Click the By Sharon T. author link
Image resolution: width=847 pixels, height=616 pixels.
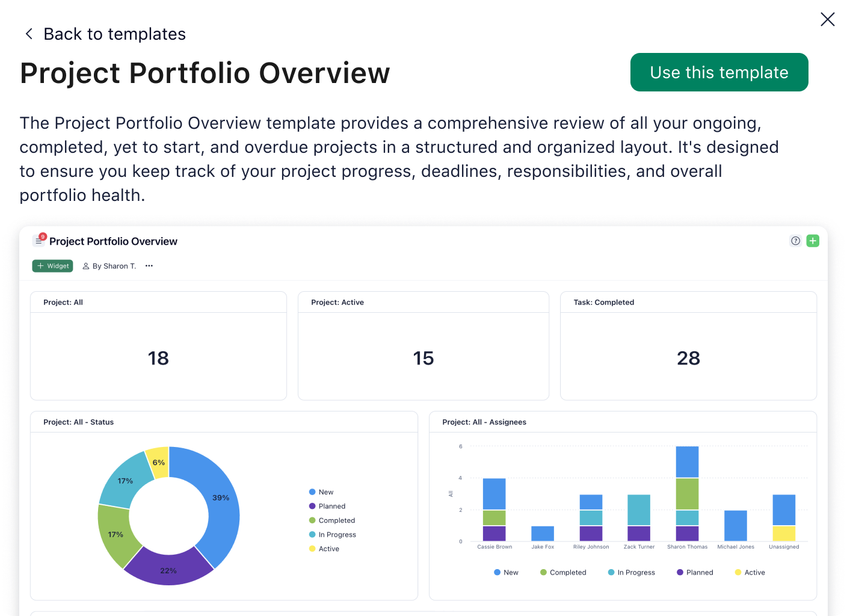(x=114, y=266)
